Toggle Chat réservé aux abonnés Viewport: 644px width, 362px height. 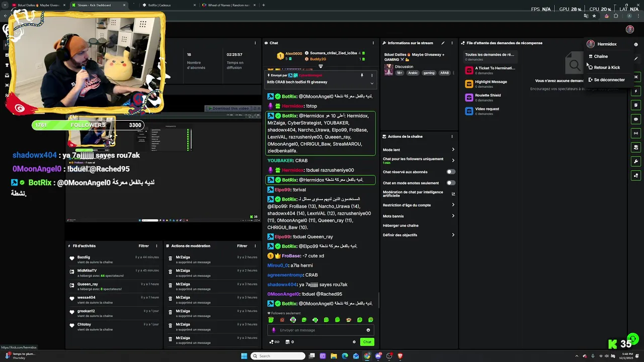pyautogui.click(x=451, y=172)
